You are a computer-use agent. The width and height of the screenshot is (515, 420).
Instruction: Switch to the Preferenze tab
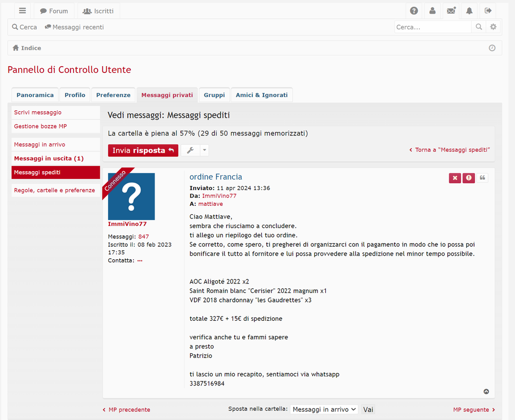coord(114,95)
